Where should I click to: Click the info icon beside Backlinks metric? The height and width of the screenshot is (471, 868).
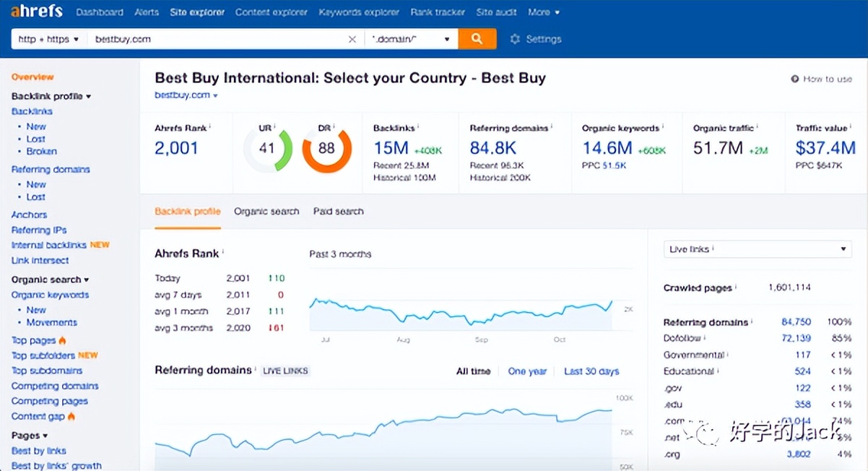[418, 127]
